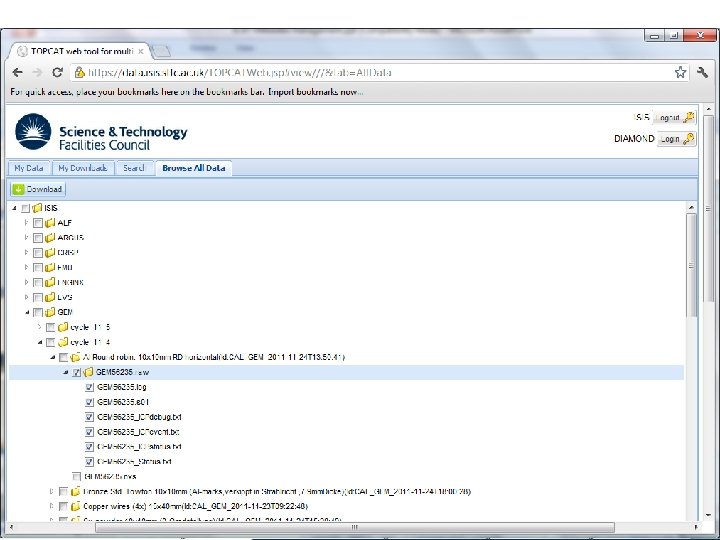Select the TOPCAT web tool browser tab
Viewport: 720px width, 540px height.
point(80,51)
